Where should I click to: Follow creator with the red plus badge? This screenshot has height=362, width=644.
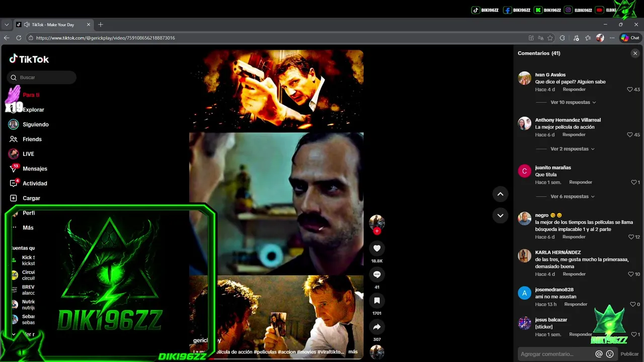pyautogui.click(x=377, y=231)
